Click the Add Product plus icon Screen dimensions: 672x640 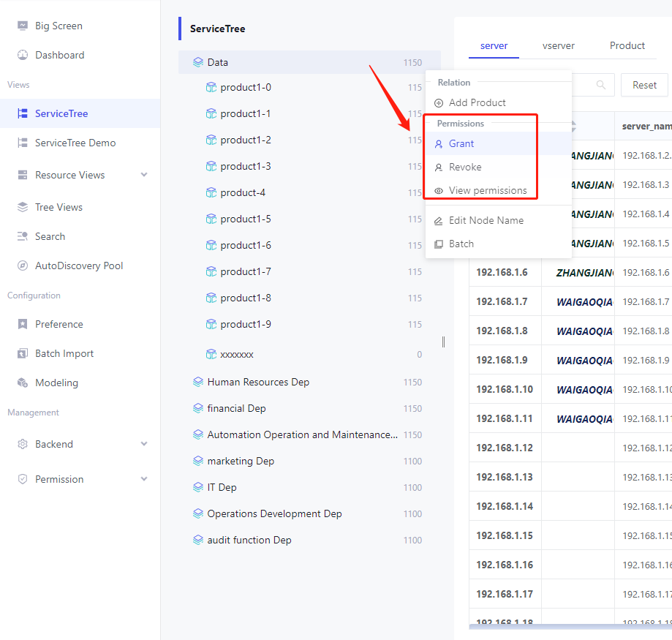tap(439, 103)
